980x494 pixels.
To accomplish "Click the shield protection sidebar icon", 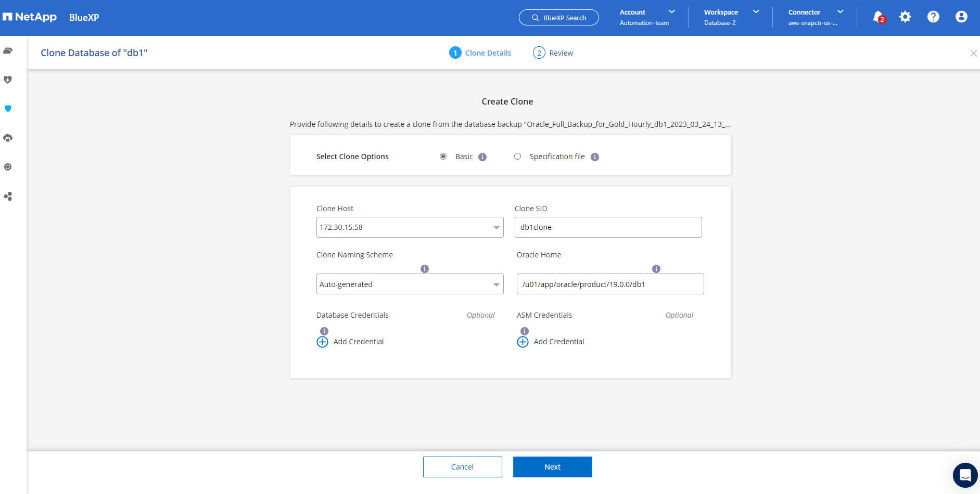I will tap(8, 109).
